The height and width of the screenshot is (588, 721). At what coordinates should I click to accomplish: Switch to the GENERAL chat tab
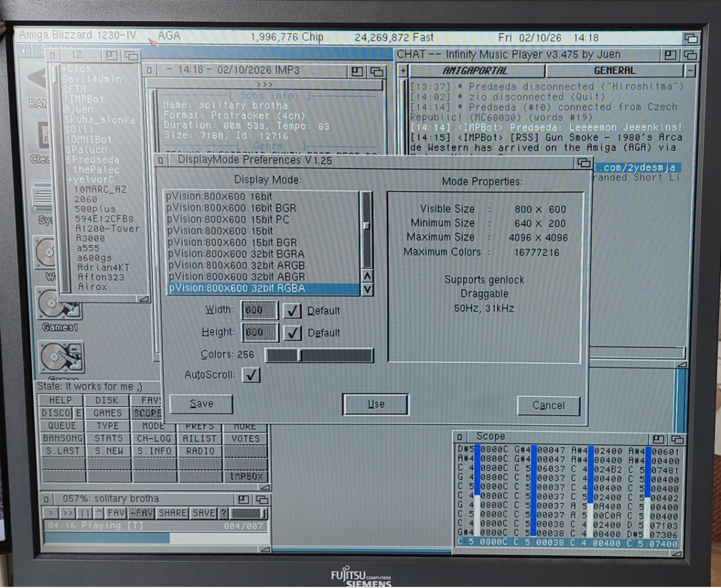click(614, 71)
